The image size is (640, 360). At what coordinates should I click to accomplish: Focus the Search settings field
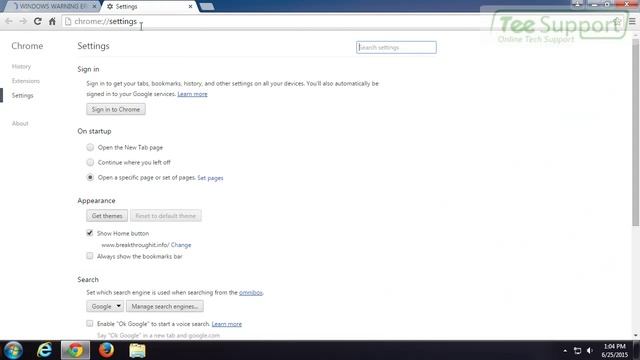[x=396, y=47]
